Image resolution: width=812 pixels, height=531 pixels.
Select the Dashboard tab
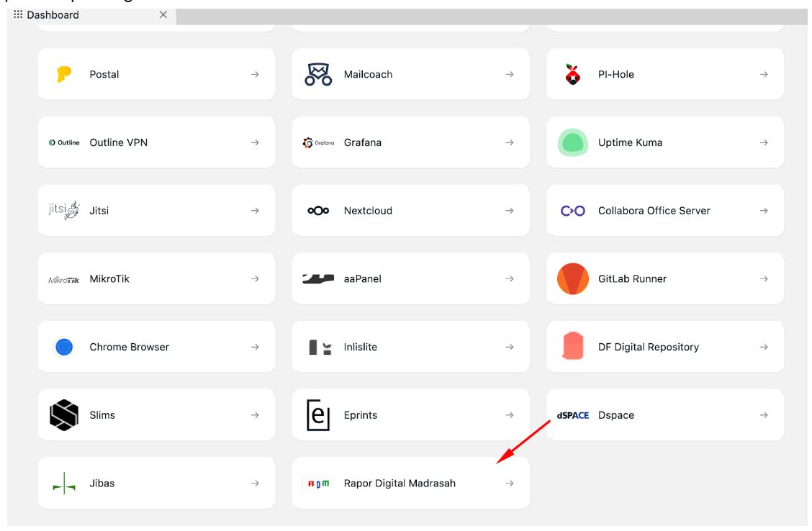pyautogui.click(x=53, y=15)
